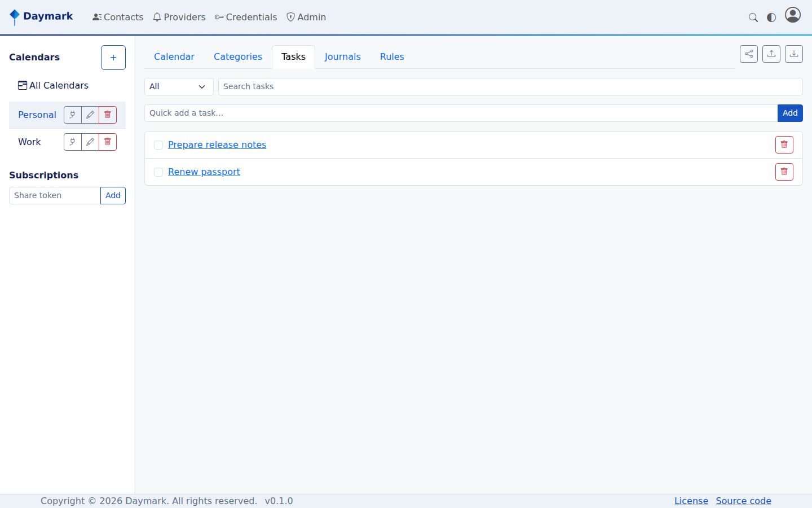The height and width of the screenshot is (508, 812).
Task: Click the upload icon button
Action: coord(771,54)
